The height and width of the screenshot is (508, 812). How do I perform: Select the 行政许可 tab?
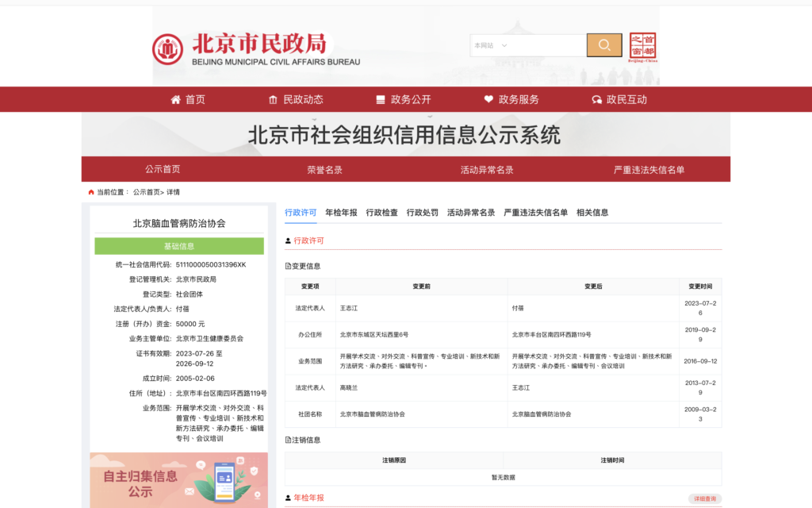[x=301, y=213]
